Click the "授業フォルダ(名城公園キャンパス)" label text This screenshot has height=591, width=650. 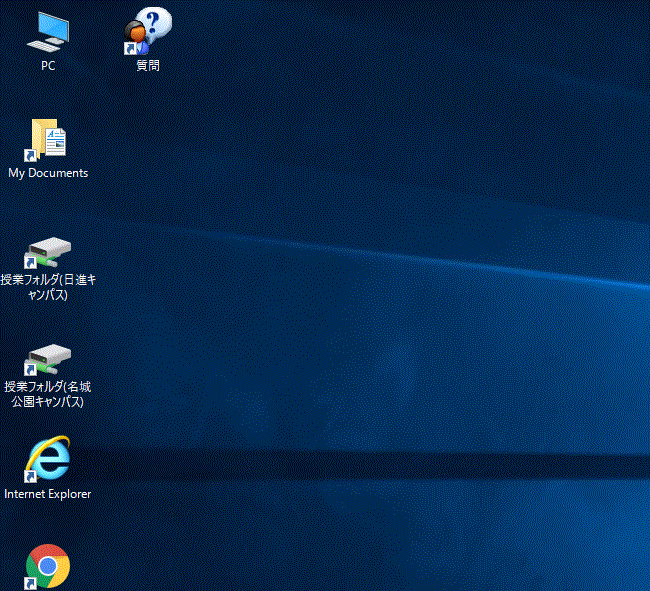(48, 394)
